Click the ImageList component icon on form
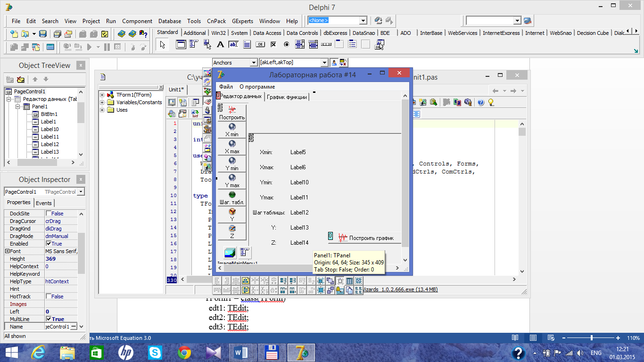The width and height of the screenshot is (644, 362). click(230, 253)
